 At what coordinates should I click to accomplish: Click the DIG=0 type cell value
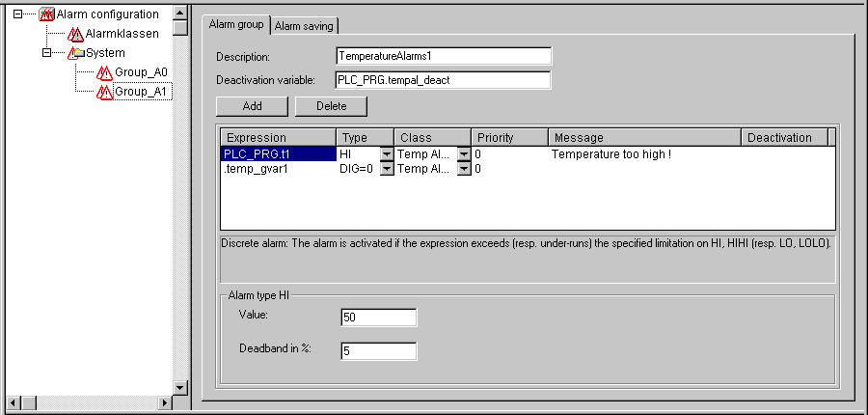tap(356, 169)
